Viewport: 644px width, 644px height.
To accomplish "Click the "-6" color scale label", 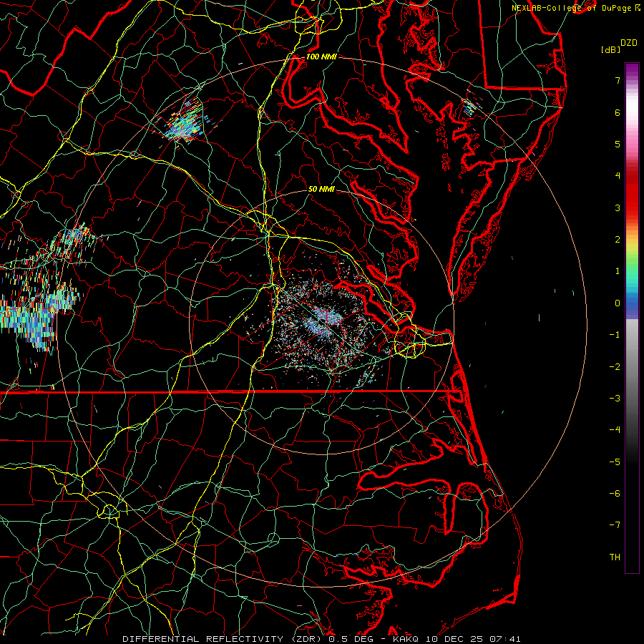I will click(615, 494).
